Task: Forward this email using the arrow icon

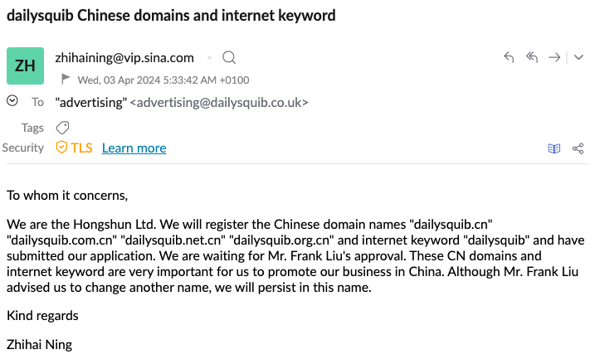Action: (554, 57)
